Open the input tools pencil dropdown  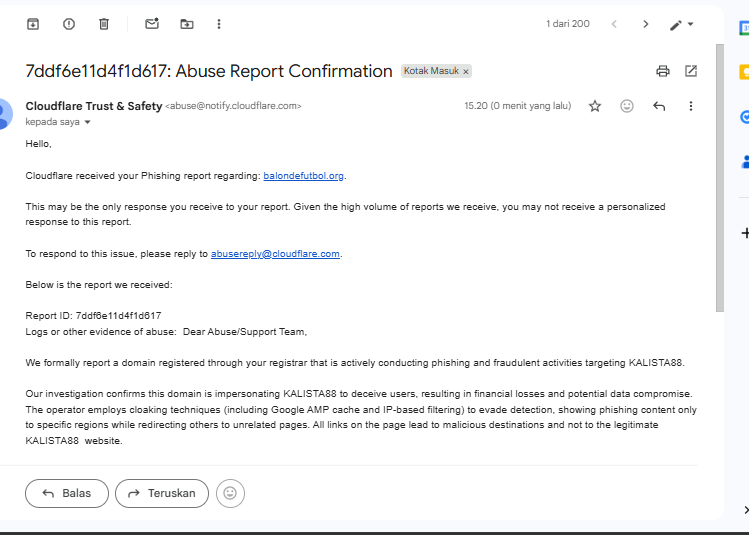pyautogui.click(x=682, y=24)
